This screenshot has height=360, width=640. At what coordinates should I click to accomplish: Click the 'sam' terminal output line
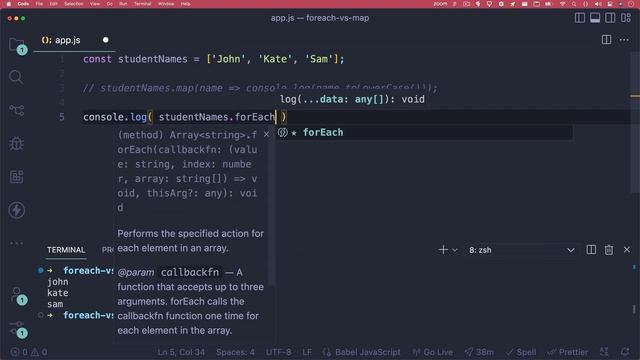pyautogui.click(x=55, y=304)
